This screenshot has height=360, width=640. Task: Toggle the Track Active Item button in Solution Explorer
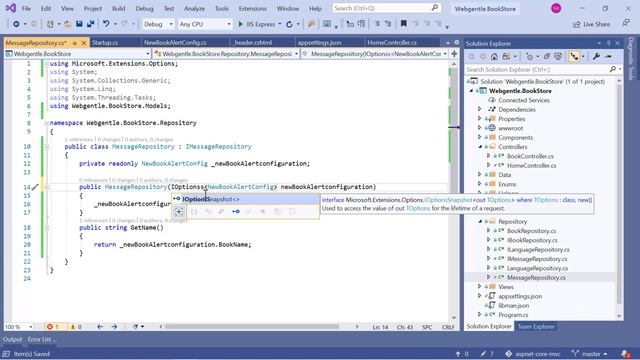click(x=574, y=56)
